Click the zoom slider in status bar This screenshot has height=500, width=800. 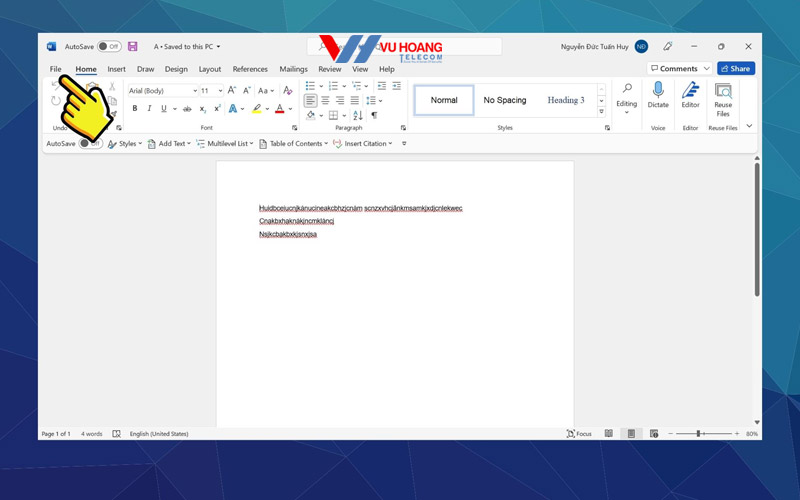coord(698,434)
